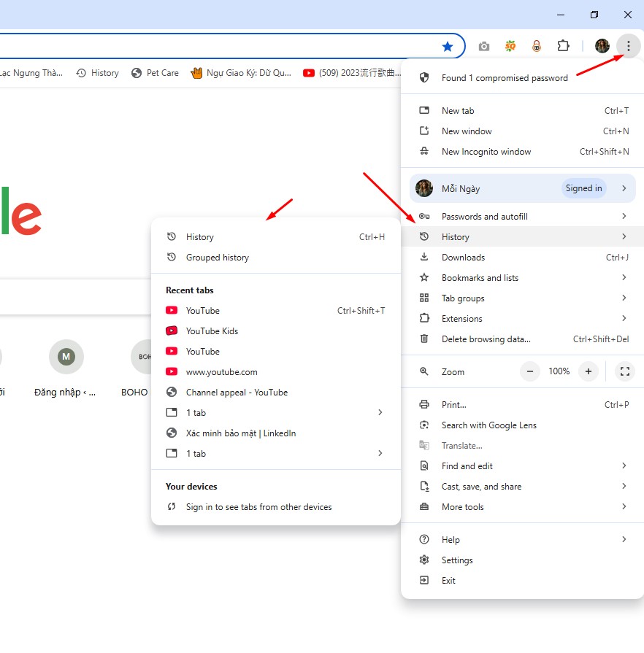
Task: Click the orange flower extension icon
Action: pos(510,46)
